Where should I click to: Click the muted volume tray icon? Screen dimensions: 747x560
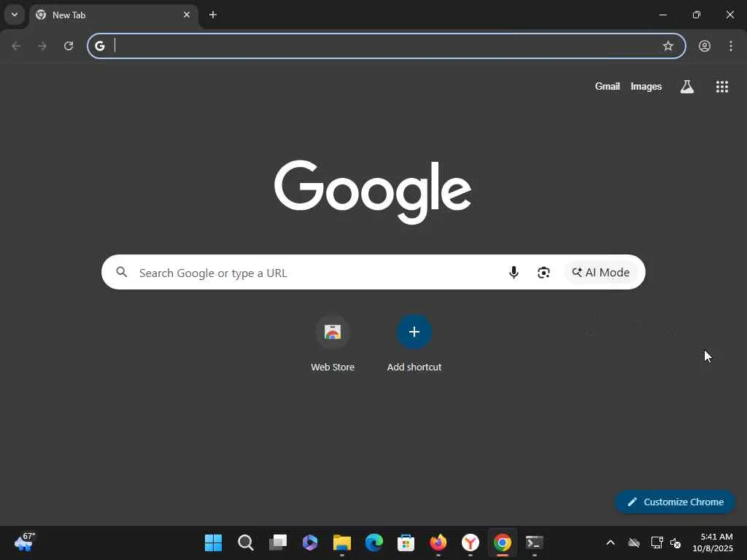[x=676, y=542]
